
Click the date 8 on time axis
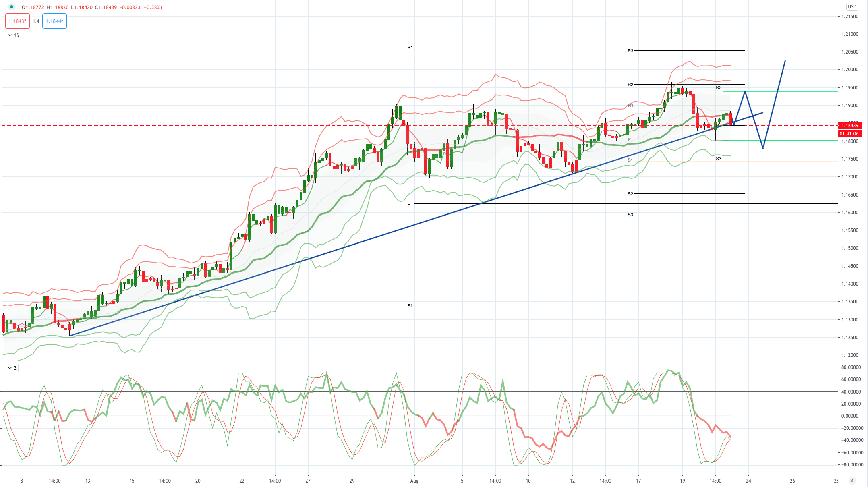22,481
